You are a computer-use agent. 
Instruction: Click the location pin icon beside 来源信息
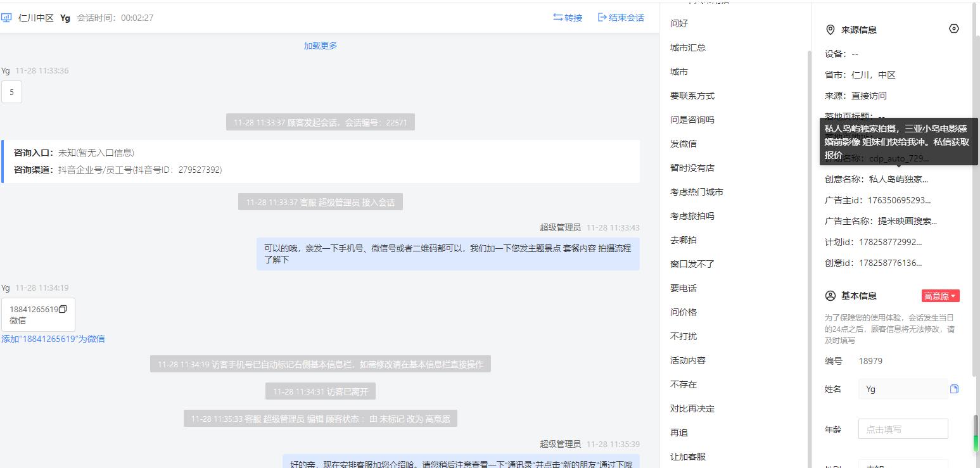click(830, 30)
